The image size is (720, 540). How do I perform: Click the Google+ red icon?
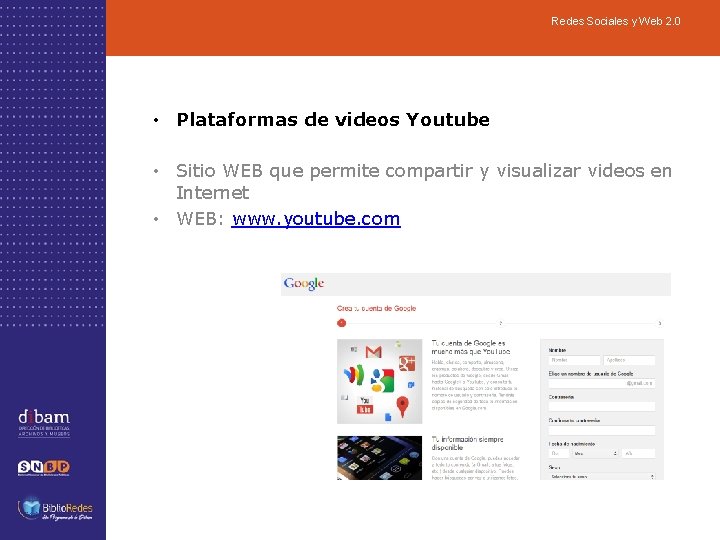pyautogui.click(x=407, y=363)
